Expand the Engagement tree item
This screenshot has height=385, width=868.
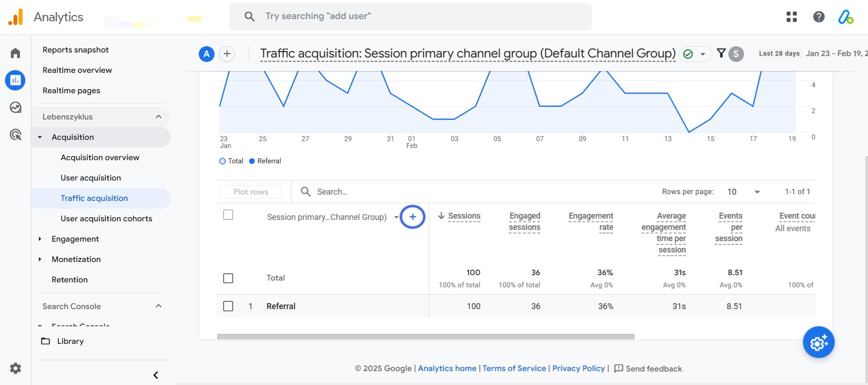click(40, 239)
